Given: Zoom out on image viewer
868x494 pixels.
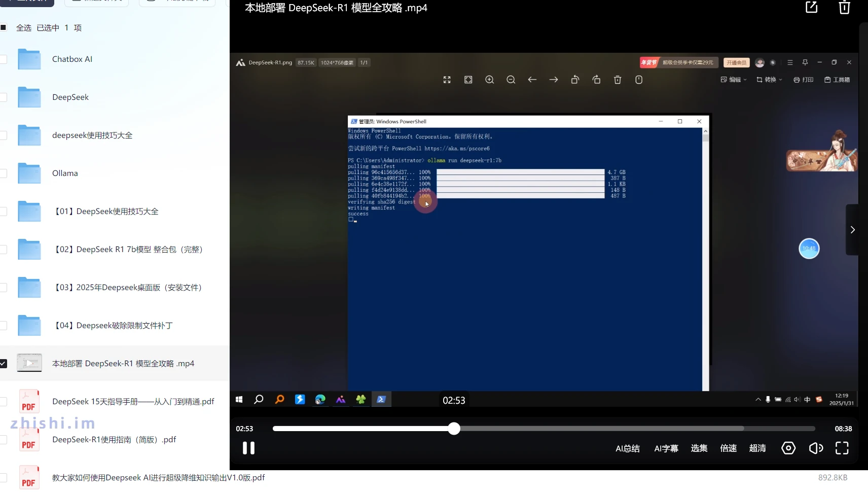Looking at the screenshot, I should click(511, 80).
